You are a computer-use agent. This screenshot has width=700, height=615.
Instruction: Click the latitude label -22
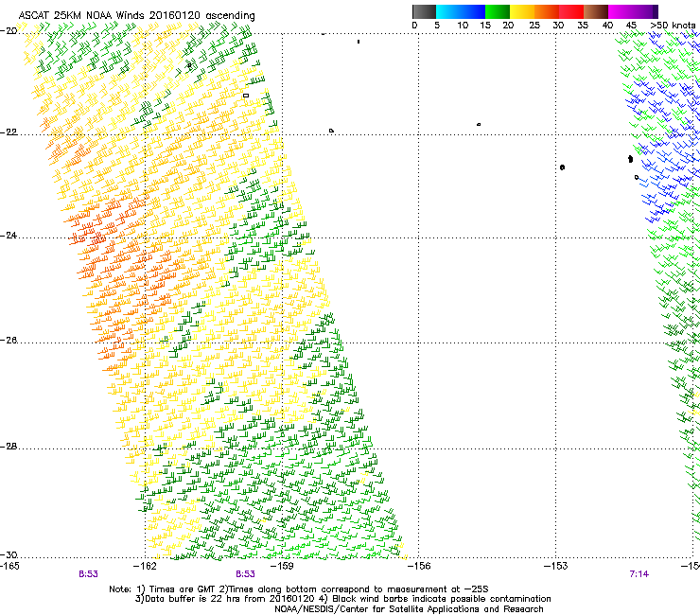[x=9, y=132]
